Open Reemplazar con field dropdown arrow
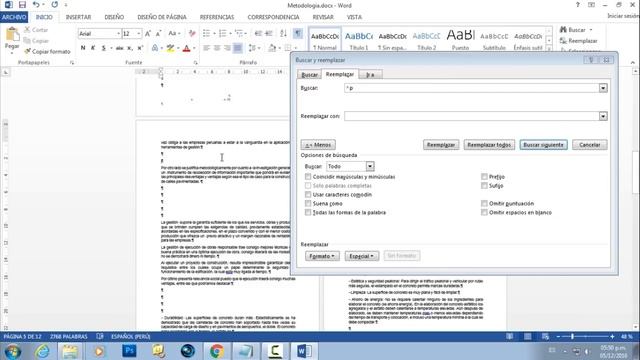The width and height of the screenshot is (640, 360). tap(603, 116)
